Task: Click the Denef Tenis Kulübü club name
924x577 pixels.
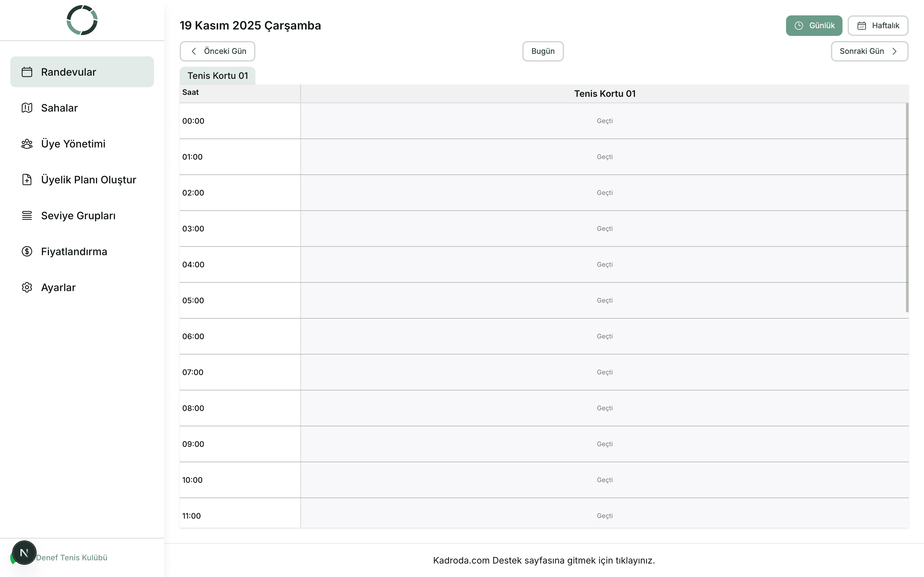Action: [72, 557]
